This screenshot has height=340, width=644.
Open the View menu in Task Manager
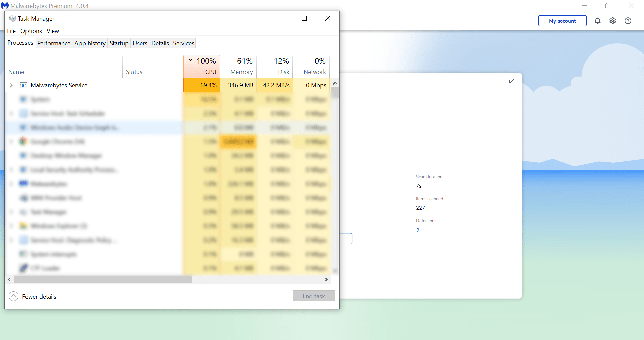tap(53, 31)
